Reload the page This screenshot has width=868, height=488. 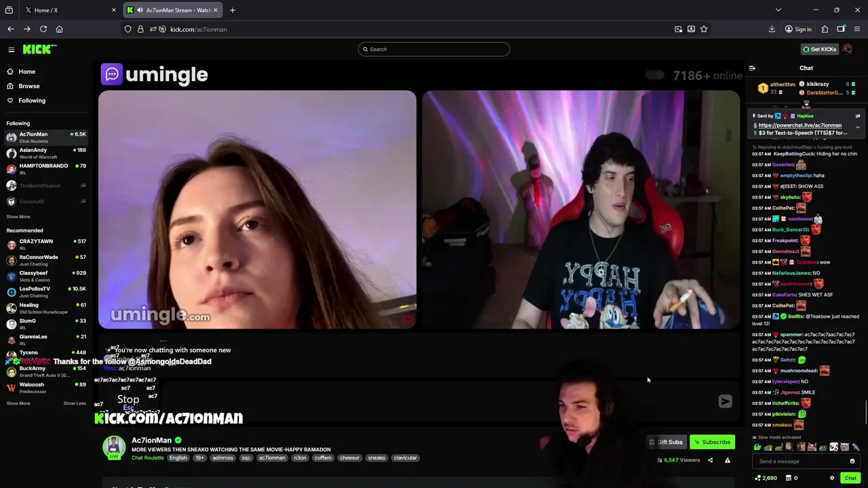click(43, 29)
